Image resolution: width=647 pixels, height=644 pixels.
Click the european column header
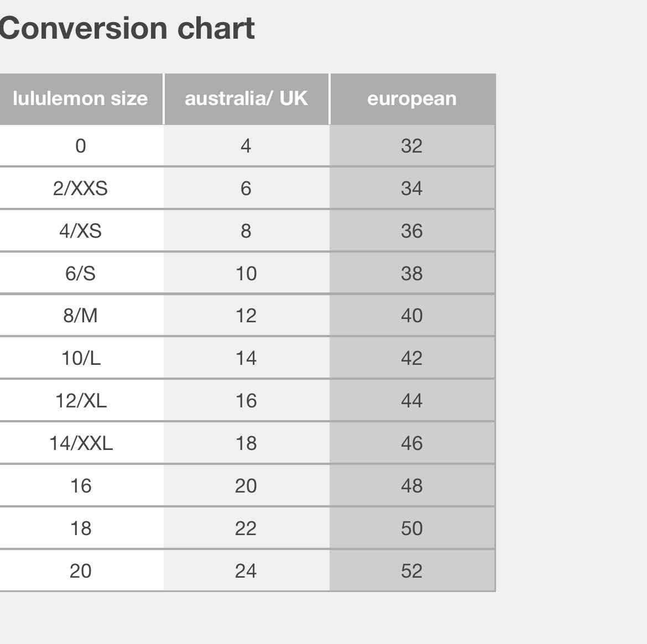pyautogui.click(x=413, y=99)
